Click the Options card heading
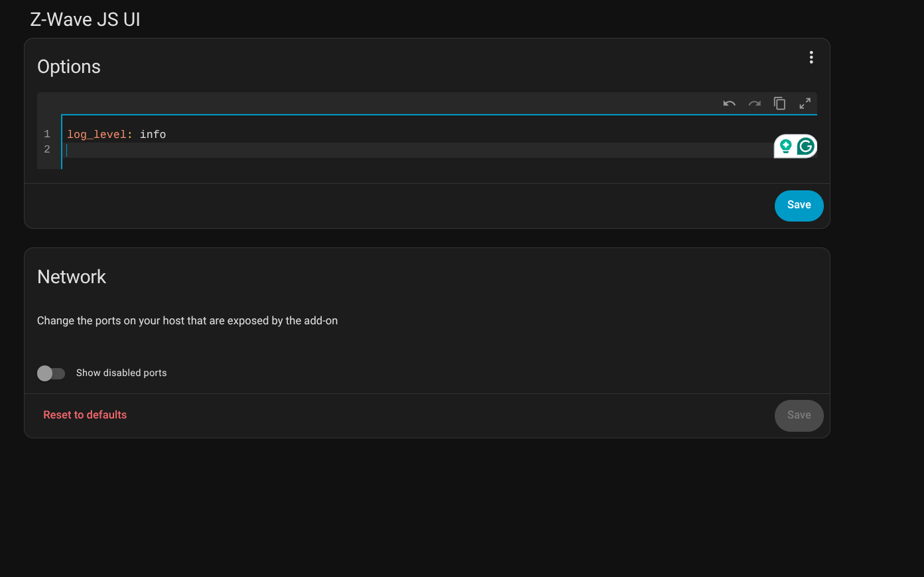Image resolution: width=924 pixels, height=577 pixels. pos(69,67)
